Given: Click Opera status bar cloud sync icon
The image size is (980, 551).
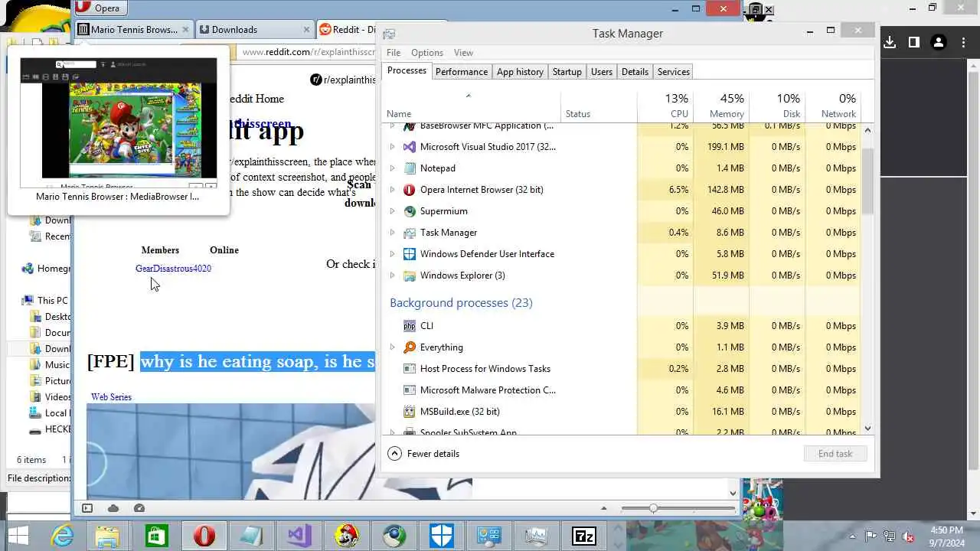Looking at the screenshot, I should click(113, 508).
